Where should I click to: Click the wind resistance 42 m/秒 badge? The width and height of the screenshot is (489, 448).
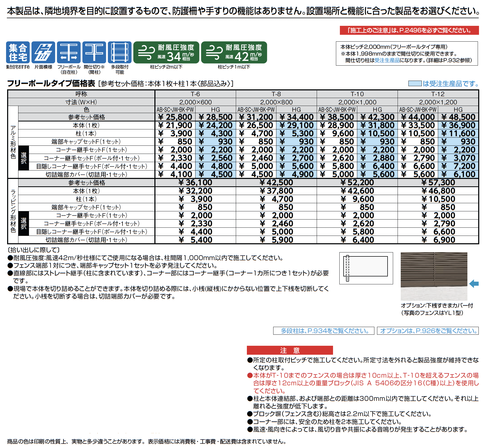234,52
